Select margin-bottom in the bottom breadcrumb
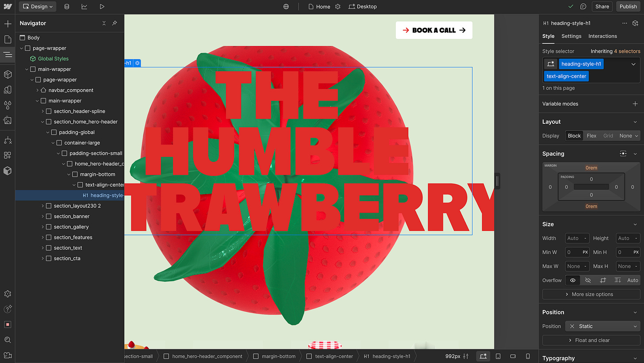This screenshot has height=363, width=644. (x=274, y=356)
